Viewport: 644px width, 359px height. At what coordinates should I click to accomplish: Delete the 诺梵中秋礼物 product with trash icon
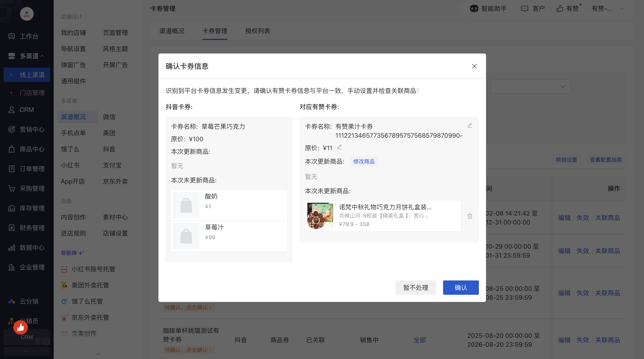click(470, 216)
